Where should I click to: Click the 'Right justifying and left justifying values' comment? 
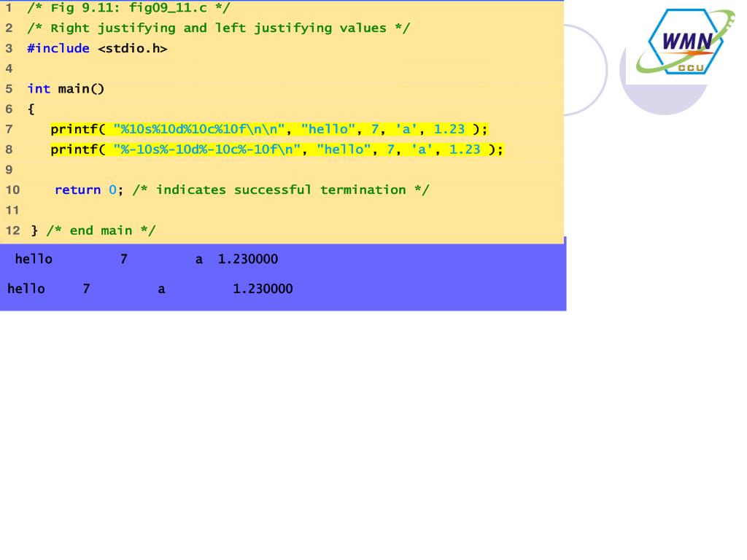[x=218, y=28]
